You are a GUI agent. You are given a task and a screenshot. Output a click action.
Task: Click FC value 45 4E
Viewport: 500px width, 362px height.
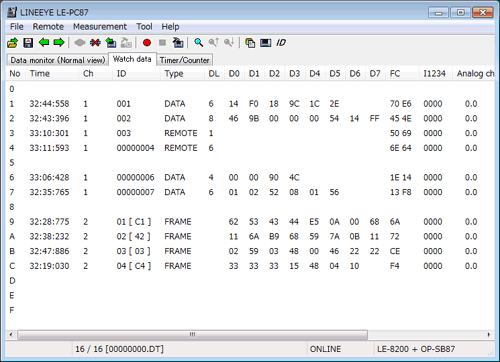click(401, 118)
